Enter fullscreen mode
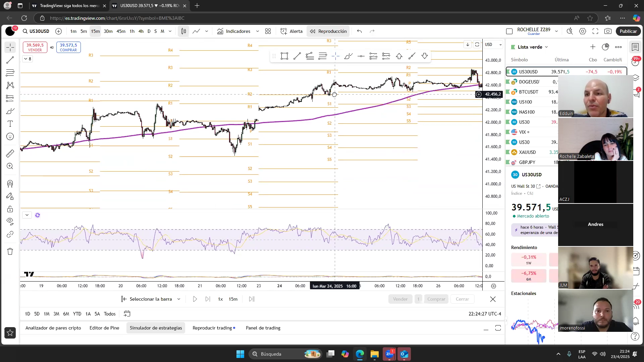This screenshot has width=644, height=362. click(595, 31)
